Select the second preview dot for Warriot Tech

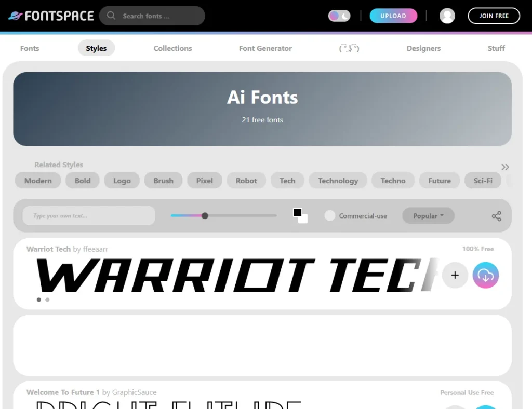coord(47,299)
